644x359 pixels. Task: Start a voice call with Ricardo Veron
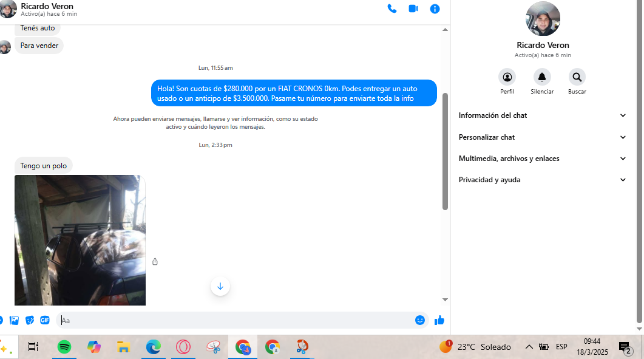pyautogui.click(x=392, y=9)
